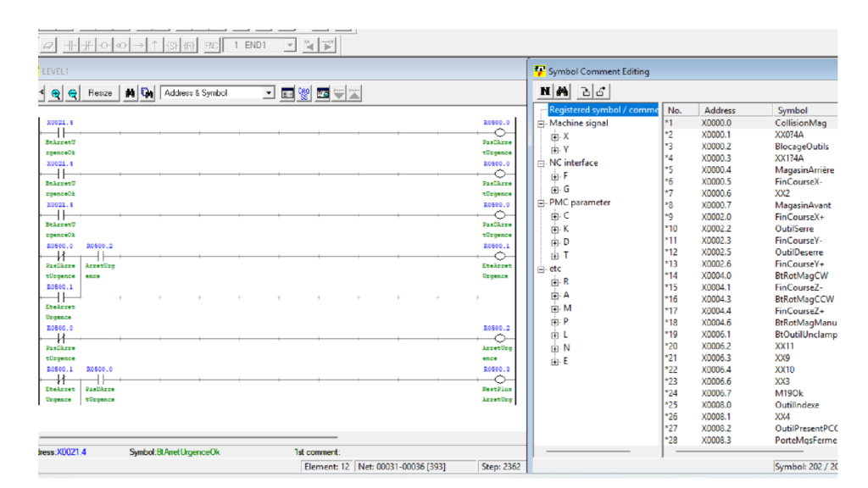Sort by the Address column header

734,110
